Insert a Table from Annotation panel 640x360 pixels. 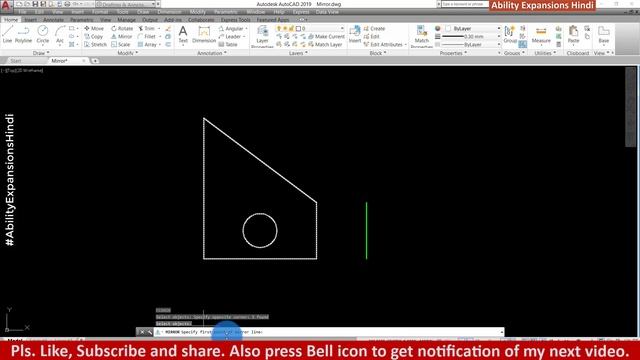228,44
